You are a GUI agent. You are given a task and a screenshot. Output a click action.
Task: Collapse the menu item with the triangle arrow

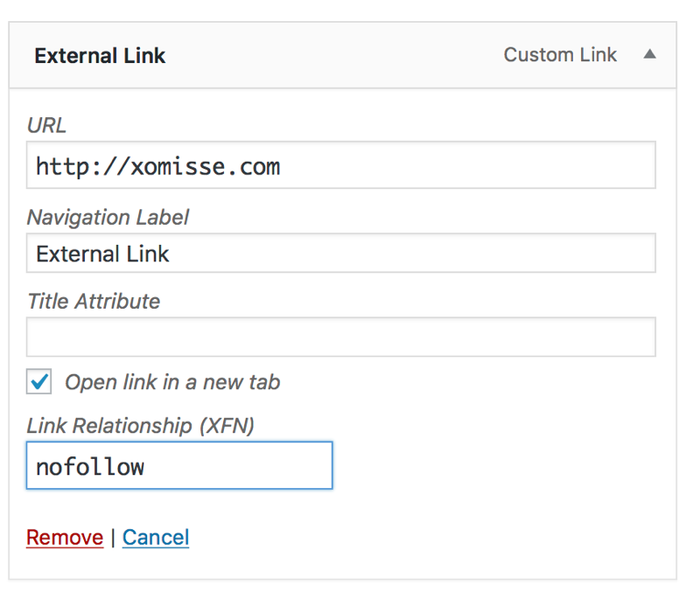(x=649, y=54)
